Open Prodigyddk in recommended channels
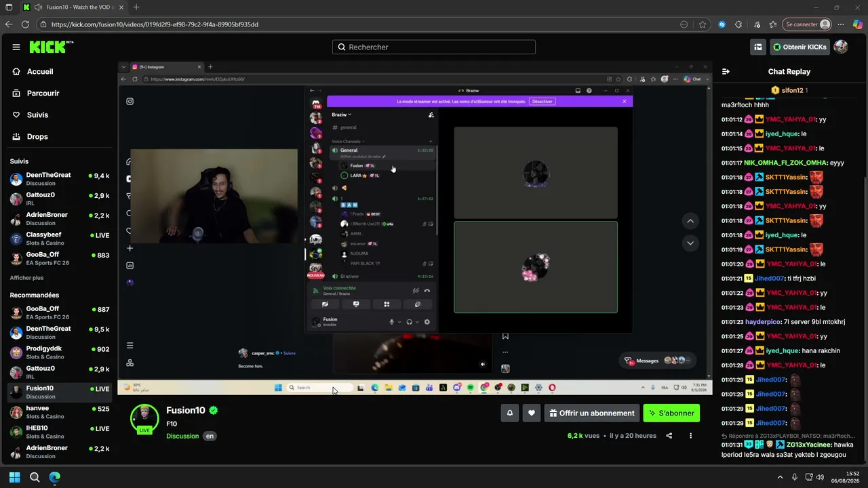 [x=60, y=352]
